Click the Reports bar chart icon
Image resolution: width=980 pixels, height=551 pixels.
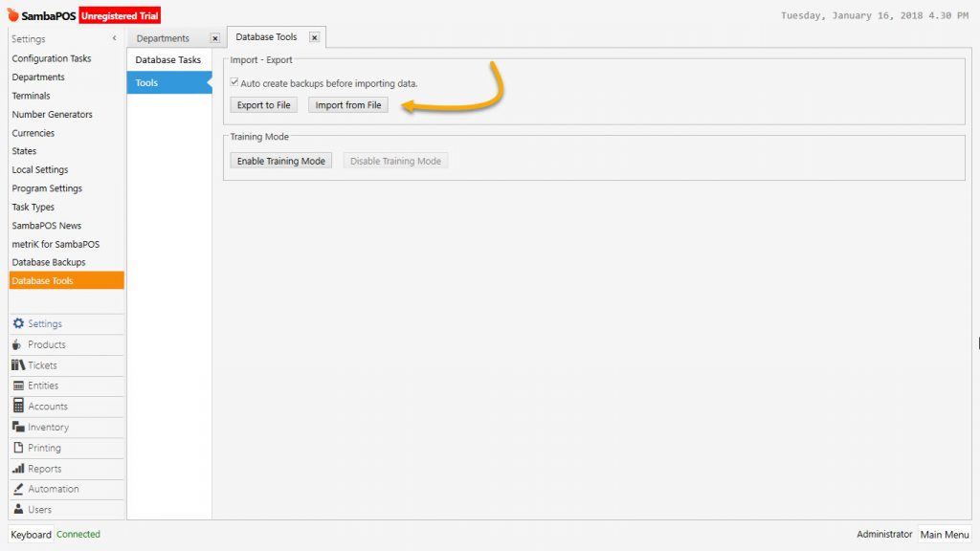[18, 468]
